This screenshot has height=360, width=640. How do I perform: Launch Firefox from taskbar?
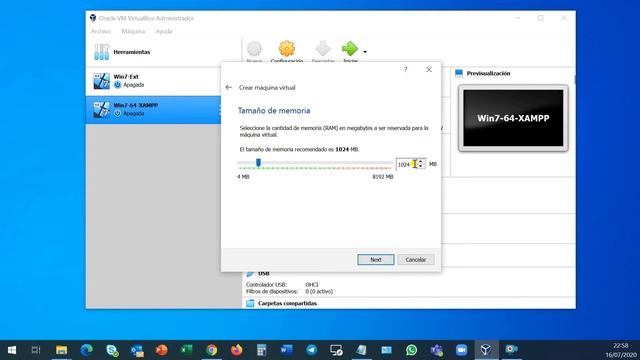(236, 350)
